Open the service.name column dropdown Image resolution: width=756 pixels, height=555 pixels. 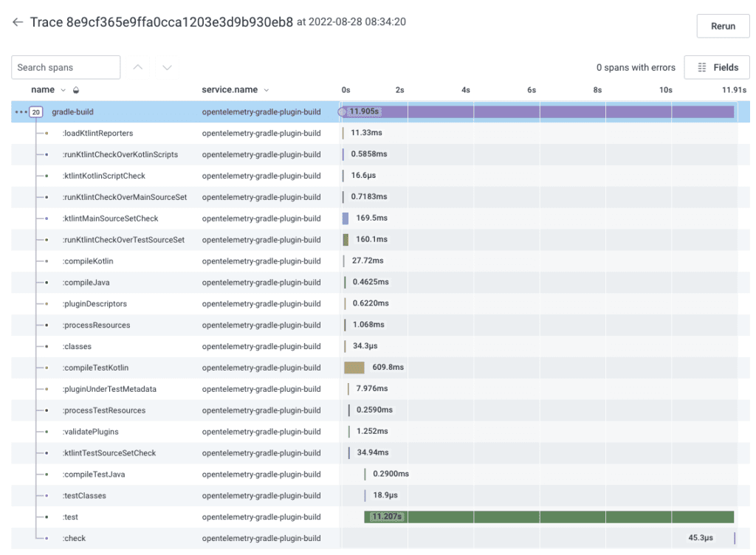coord(266,90)
